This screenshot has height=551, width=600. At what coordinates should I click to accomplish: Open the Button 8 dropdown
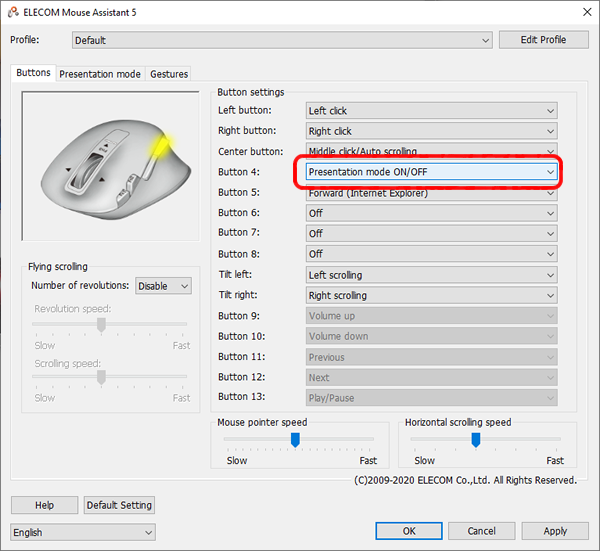(431, 254)
